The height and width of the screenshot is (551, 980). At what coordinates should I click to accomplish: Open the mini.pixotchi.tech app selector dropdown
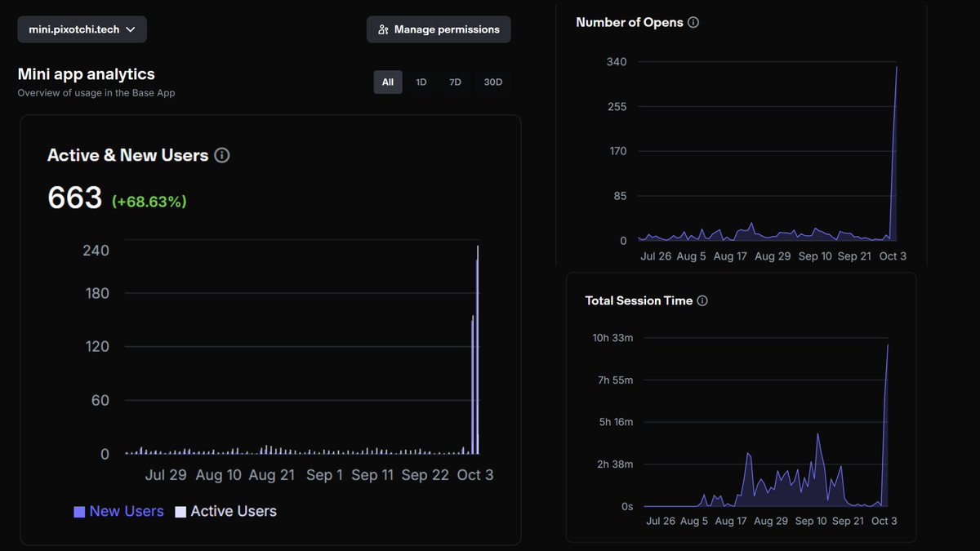click(82, 29)
